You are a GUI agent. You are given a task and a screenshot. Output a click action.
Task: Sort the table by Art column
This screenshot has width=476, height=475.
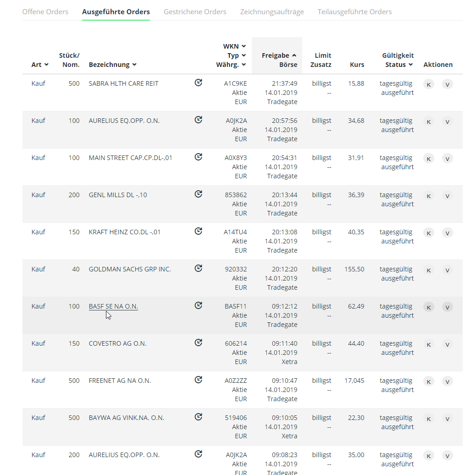point(40,65)
